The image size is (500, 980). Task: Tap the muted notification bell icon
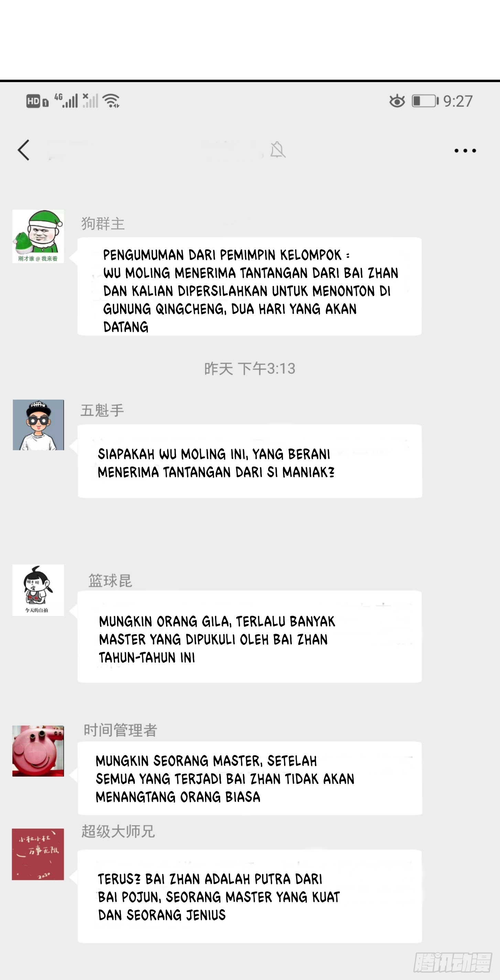pos(278,149)
